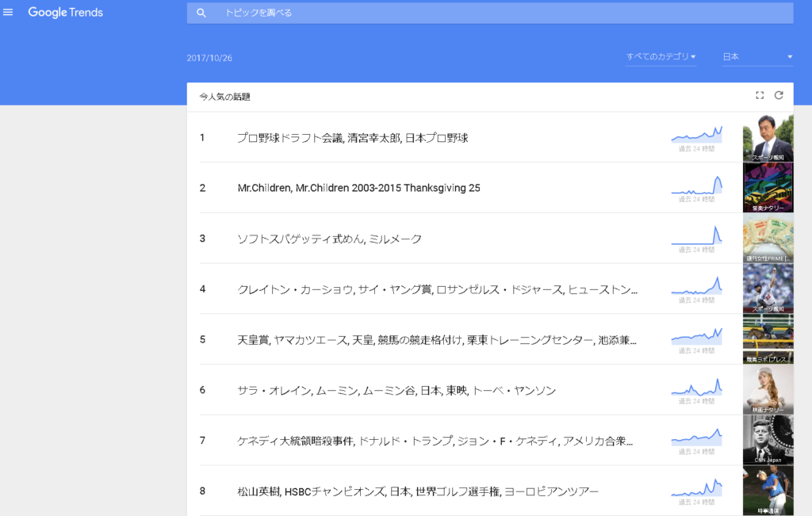
Task: Click the sparkline chart for Mr.Children
Action: (x=697, y=186)
